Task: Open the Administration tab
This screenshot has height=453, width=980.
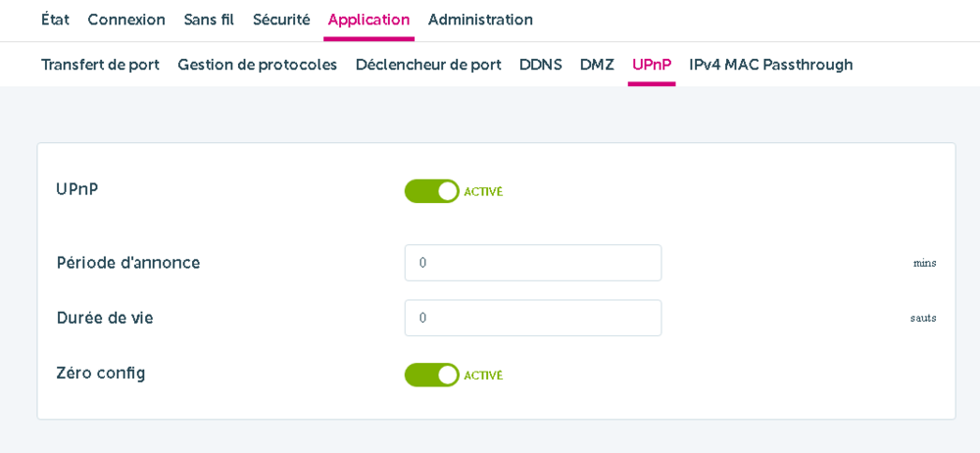Action: (x=480, y=20)
